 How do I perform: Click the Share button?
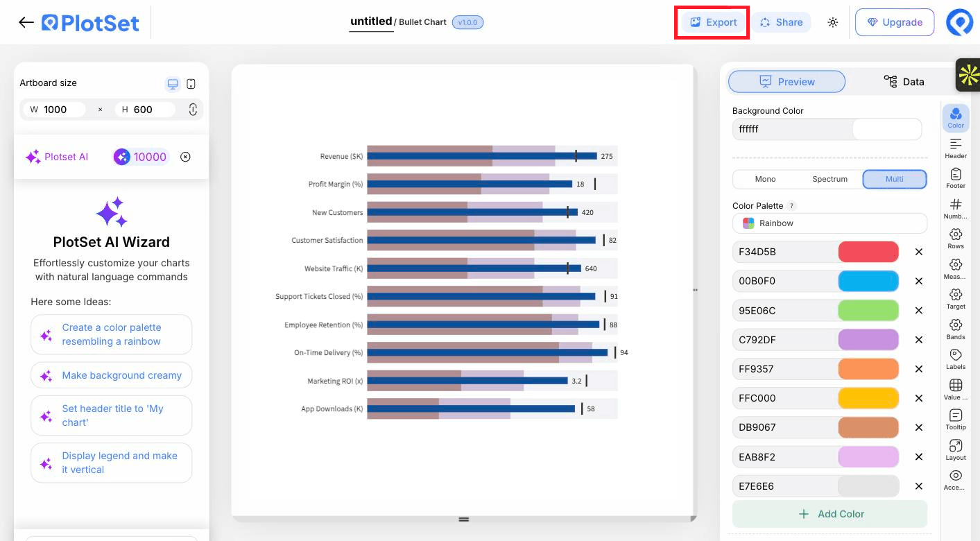point(782,22)
